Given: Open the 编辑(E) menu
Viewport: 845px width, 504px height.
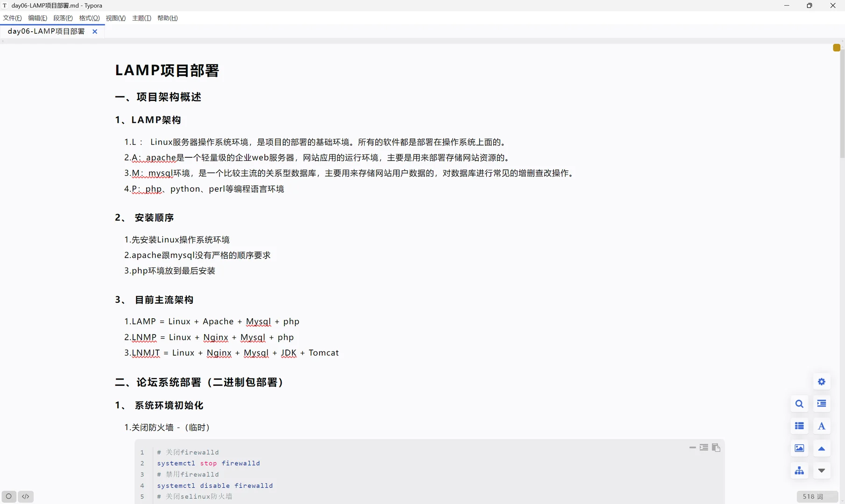Looking at the screenshot, I should tap(38, 18).
